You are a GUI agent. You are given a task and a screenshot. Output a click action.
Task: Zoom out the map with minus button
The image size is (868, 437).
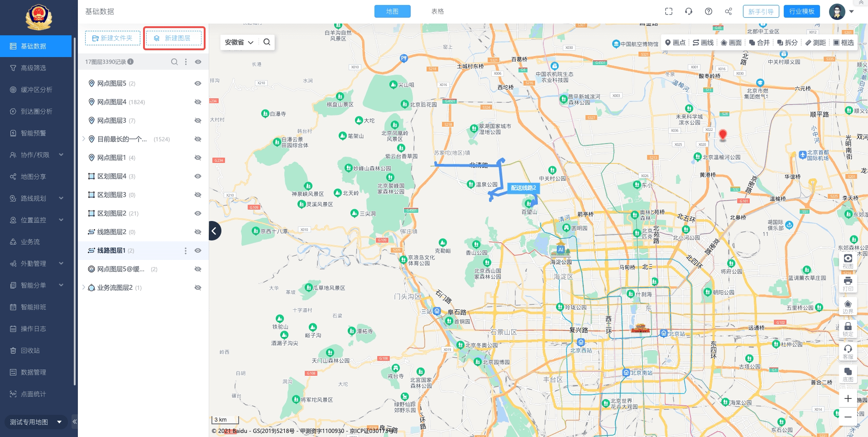click(x=848, y=417)
